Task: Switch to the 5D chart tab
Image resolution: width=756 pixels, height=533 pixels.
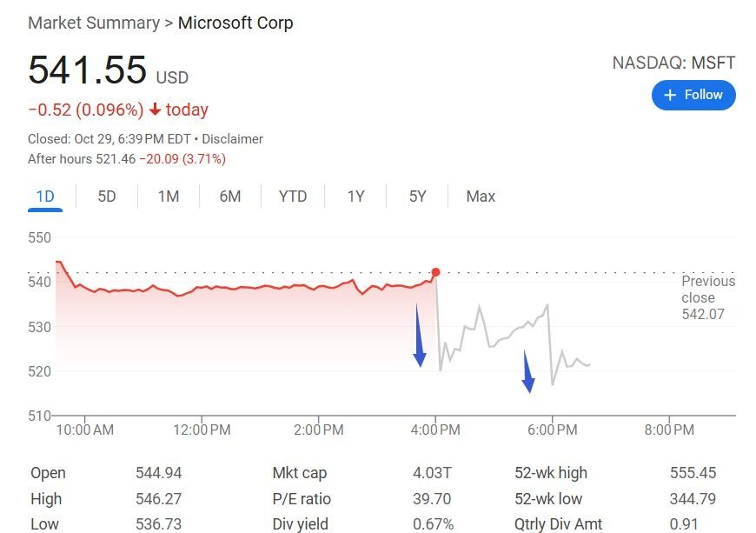Action: (x=107, y=197)
